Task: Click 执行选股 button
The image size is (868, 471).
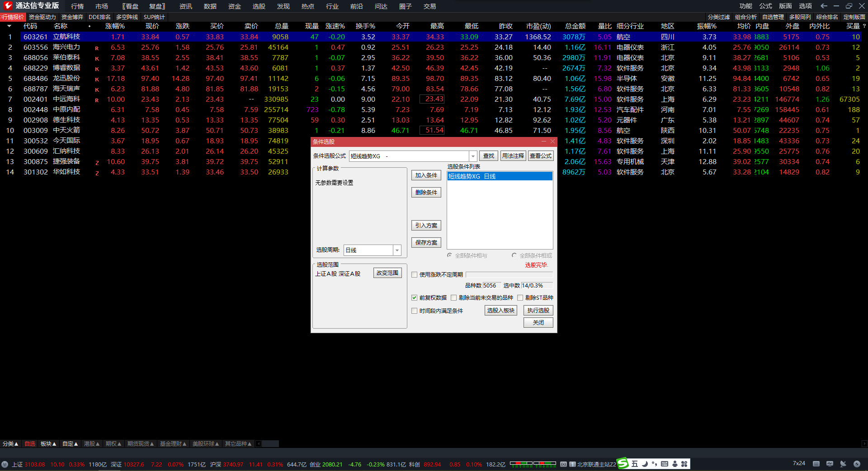Action: [538, 311]
